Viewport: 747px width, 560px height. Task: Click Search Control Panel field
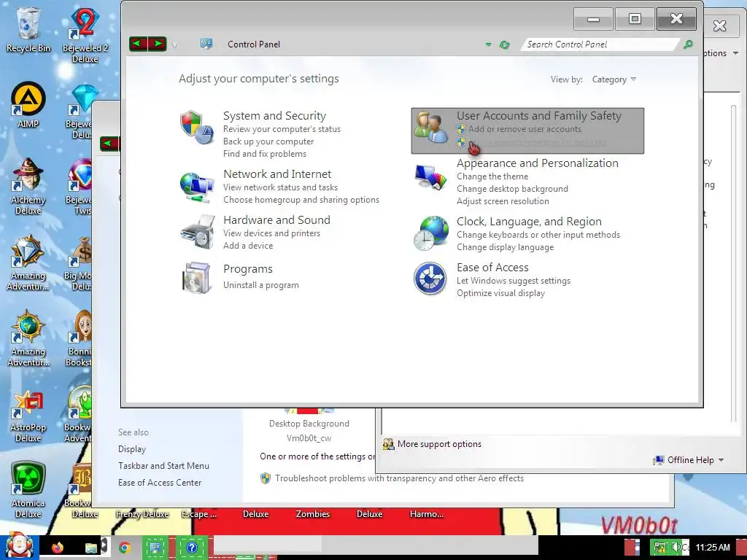600,44
